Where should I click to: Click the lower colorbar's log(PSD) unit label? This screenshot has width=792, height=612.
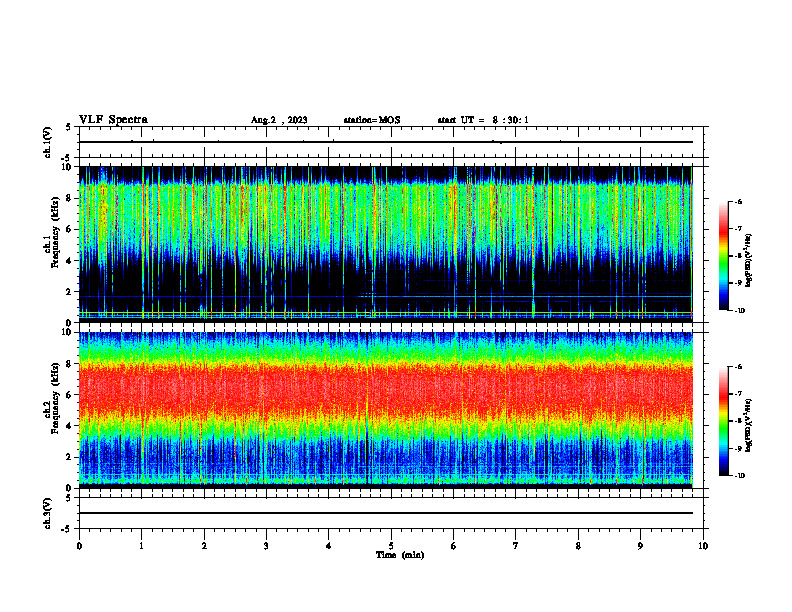tap(750, 425)
